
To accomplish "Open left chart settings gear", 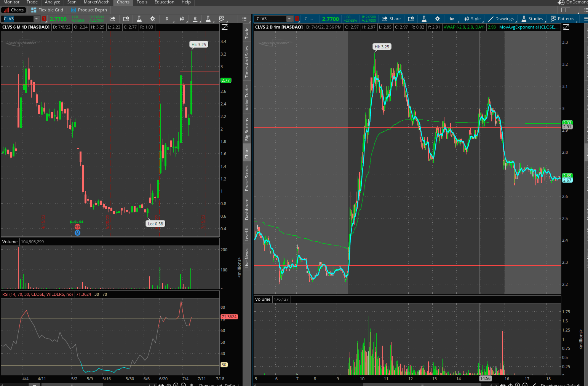I will [153, 19].
